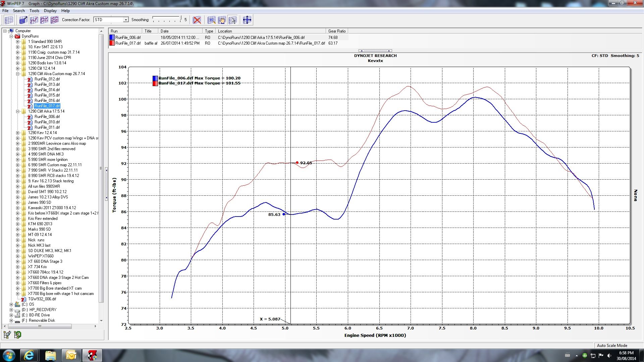Image resolution: width=644 pixels, height=362 pixels.
Task: Click the blue crosshair autoscale icon
Action: click(x=247, y=20)
